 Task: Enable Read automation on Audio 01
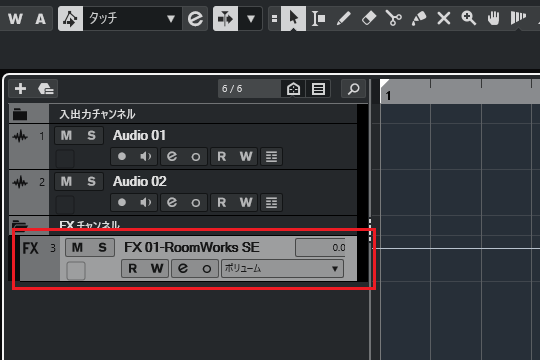[222, 156]
